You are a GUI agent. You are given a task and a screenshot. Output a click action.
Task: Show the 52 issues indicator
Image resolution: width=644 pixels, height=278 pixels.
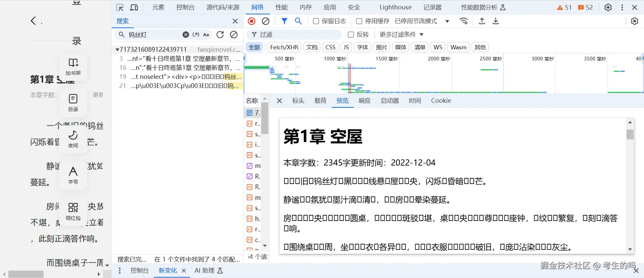coord(585,7)
